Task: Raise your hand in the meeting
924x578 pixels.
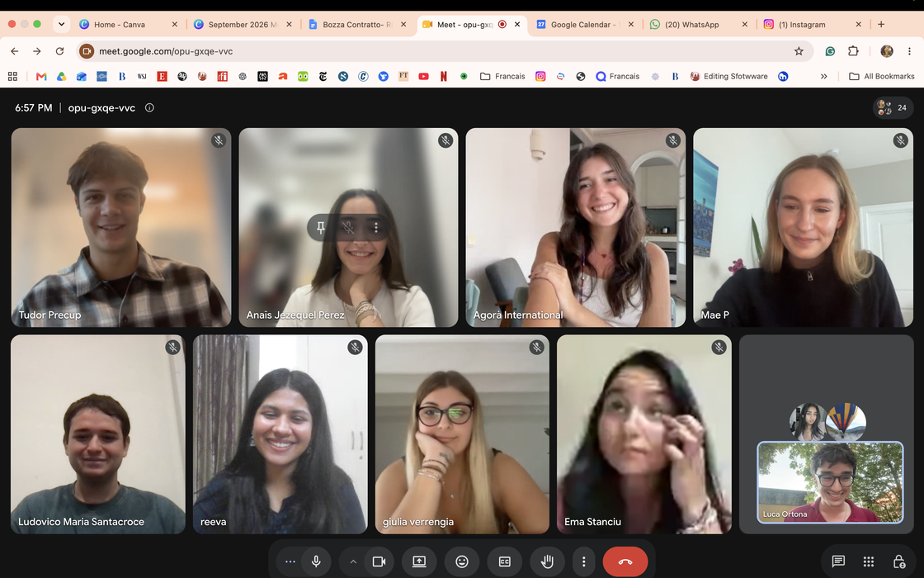Action: (x=548, y=561)
